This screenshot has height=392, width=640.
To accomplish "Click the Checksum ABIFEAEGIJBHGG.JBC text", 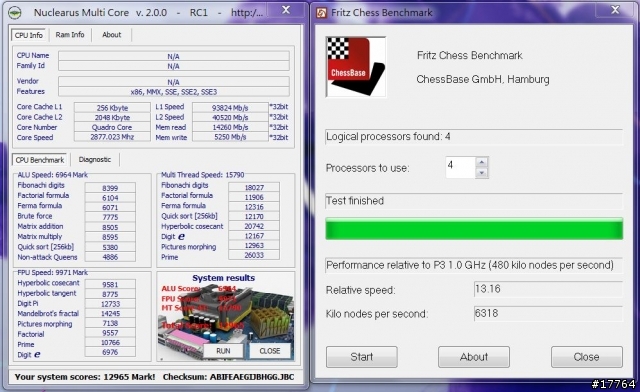I will 228,377.
